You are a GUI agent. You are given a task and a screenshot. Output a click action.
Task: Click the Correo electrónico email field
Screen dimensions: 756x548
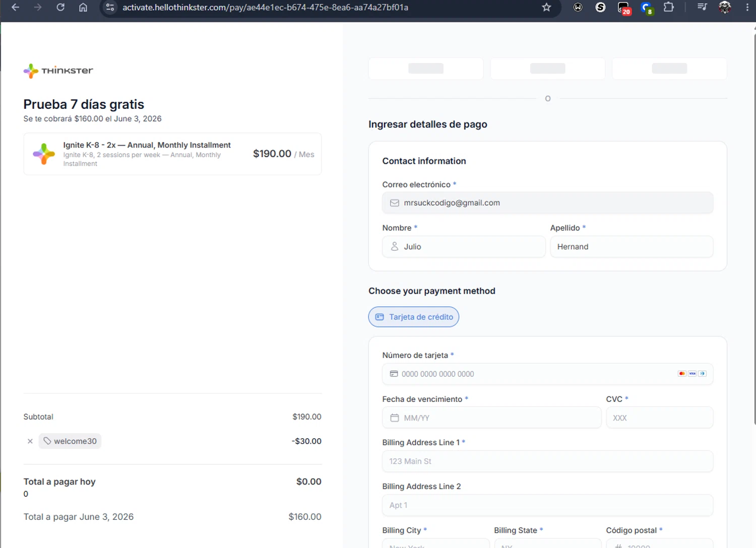(x=548, y=202)
